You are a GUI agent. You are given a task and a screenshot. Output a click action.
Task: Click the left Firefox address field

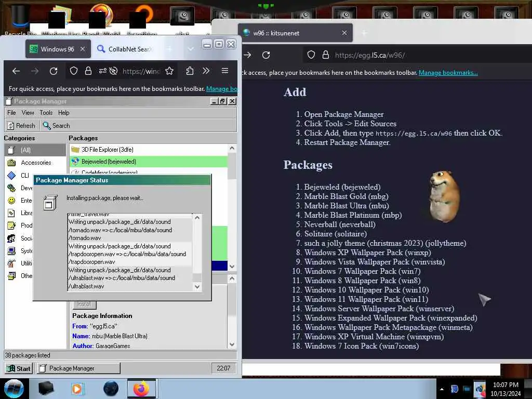pyautogui.click(x=141, y=71)
